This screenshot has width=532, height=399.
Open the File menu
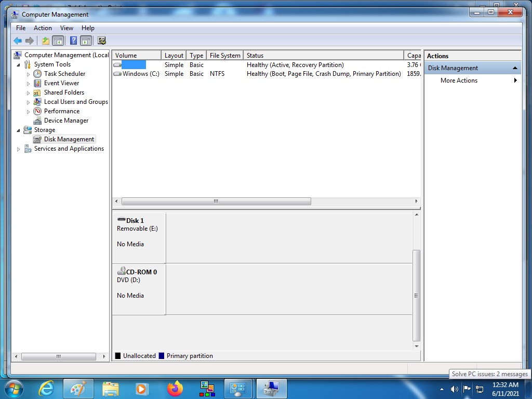[21, 28]
